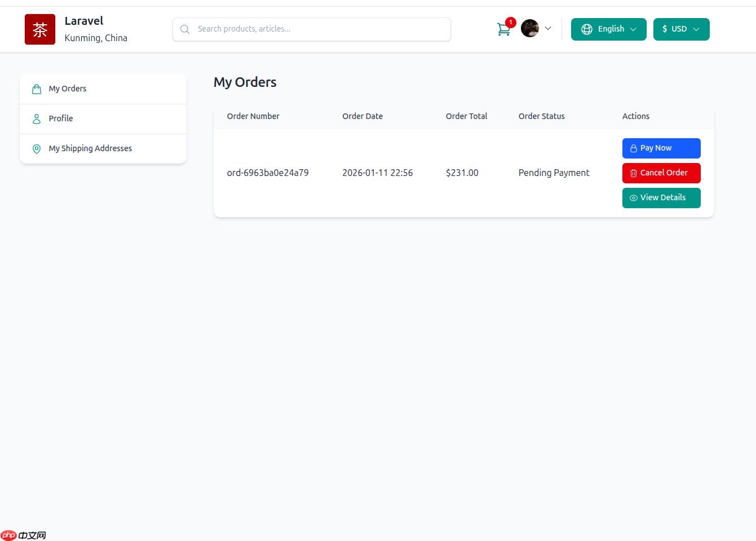Viewport: 756px width, 541px height.
Task: Click the shopping bag icon beside My Orders
Action: pyautogui.click(x=36, y=89)
